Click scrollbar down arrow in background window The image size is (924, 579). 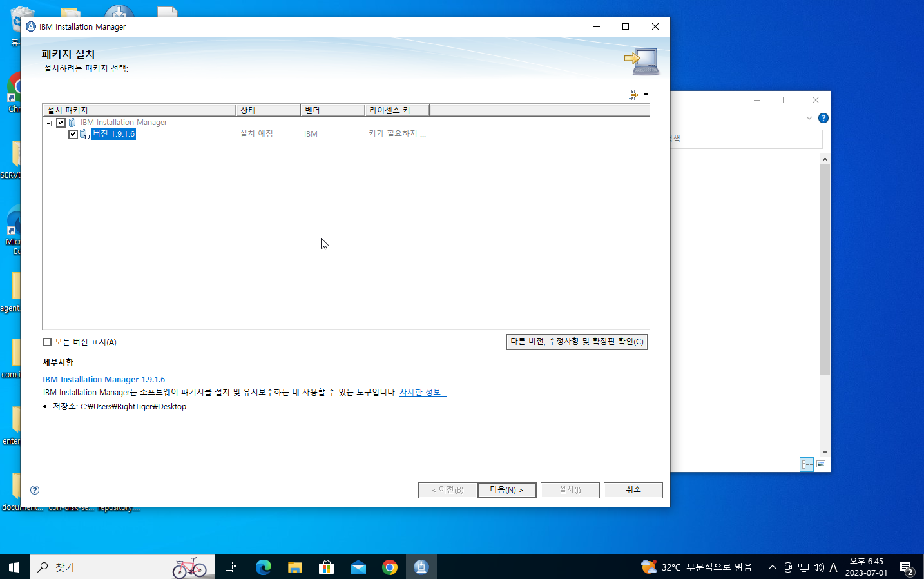(x=825, y=452)
